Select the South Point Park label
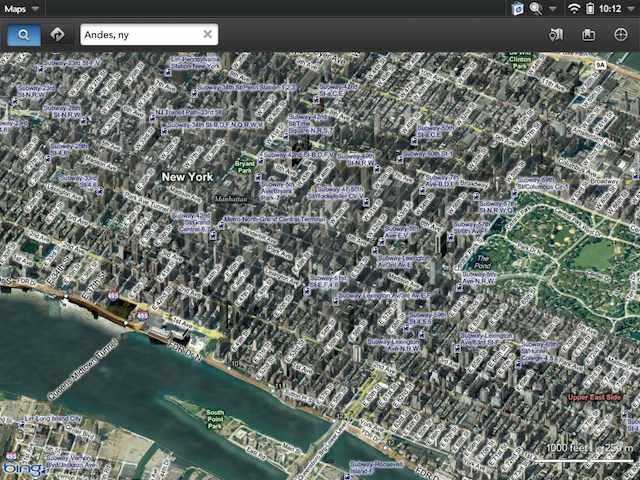Image resolution: width=640 pixels, height=480 pixels. (x=215, y=420)
